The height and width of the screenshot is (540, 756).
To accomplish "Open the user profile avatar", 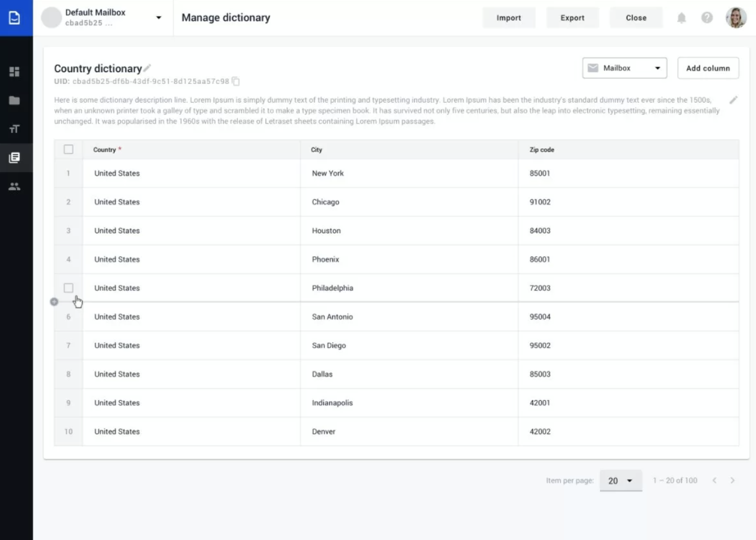I will (736, 17).
